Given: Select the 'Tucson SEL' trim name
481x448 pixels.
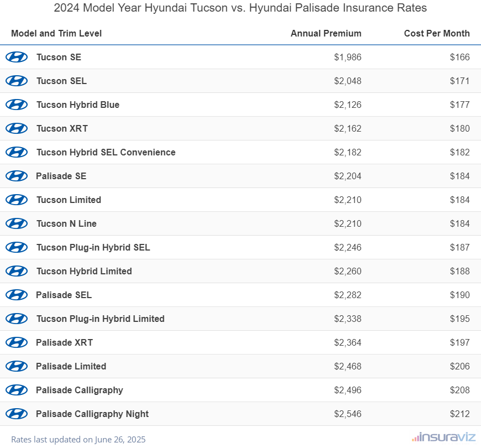Looking at the screenshot, I should tap(62, 81).
